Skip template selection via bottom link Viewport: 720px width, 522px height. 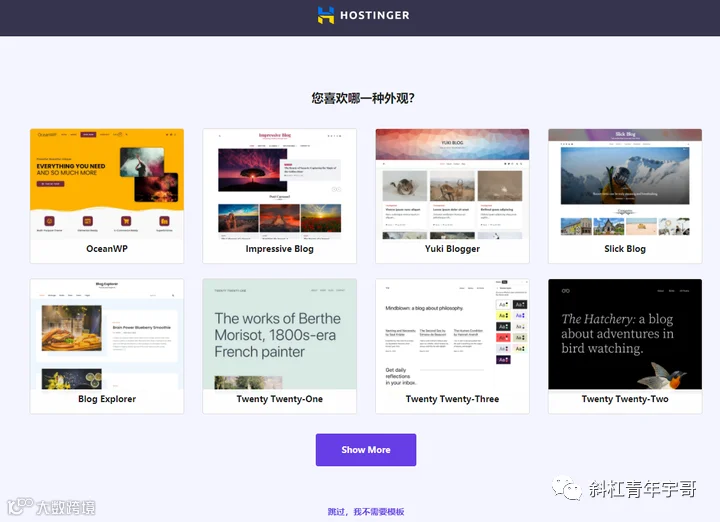[366, 511]
